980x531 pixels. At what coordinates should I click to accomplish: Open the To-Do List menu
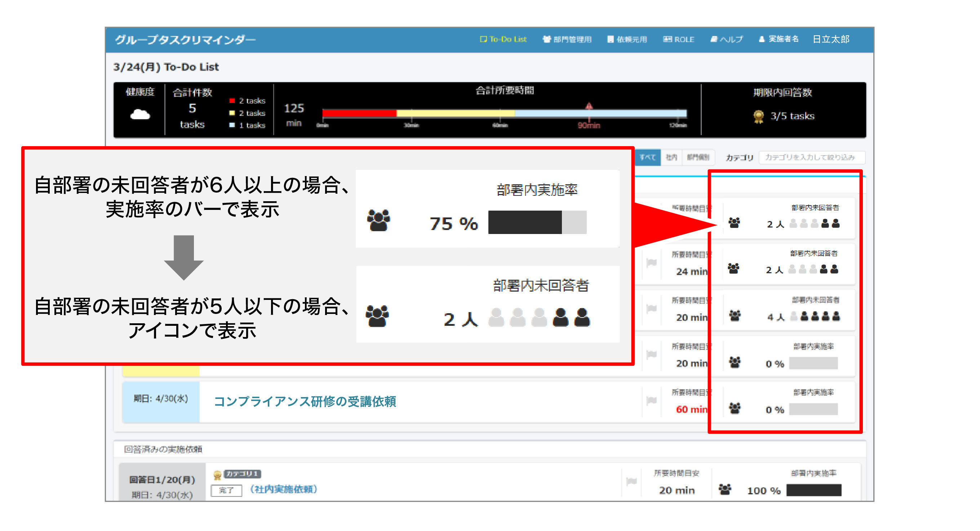pyautogui.click(x=503, y=39)
